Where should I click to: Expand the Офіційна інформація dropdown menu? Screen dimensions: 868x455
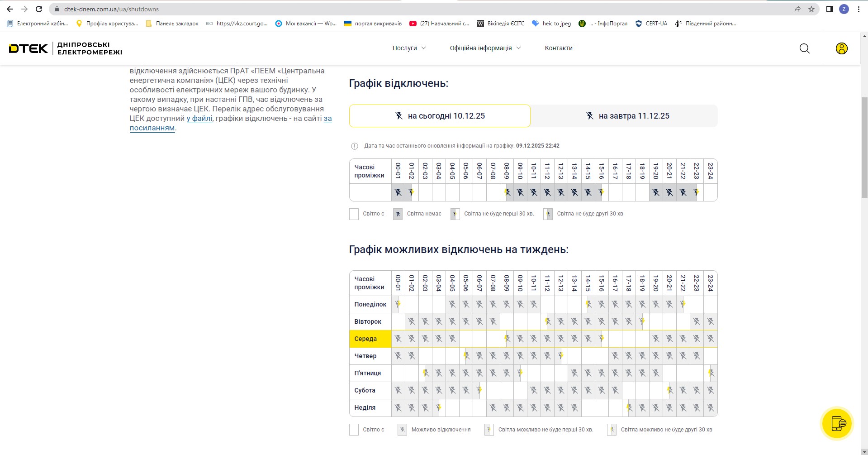click(x=485, y=48)
